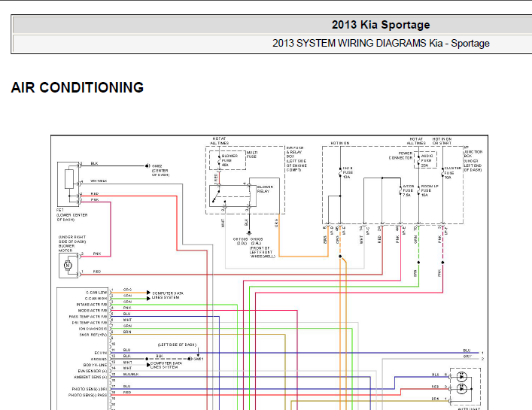The image size is (532, 410).
Task: Click the 'DRI TEMP ACTR F/B' pin label
Action: point(90,323)
